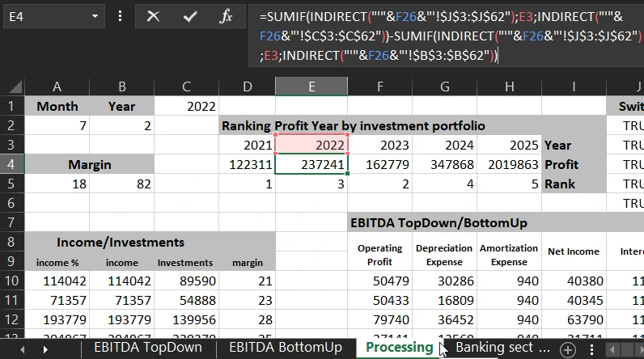
Task: Select row 1 header
Action: tap(11, 106)
